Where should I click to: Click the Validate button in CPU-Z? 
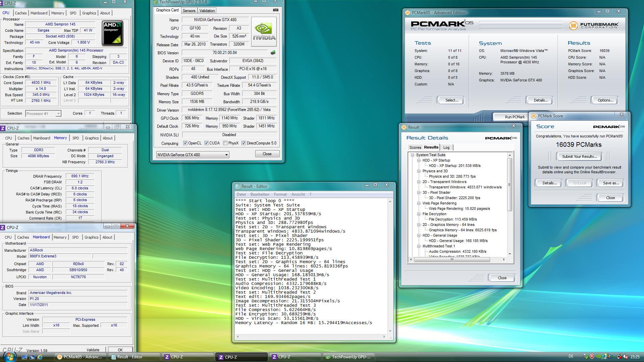[x=93, y=350]
